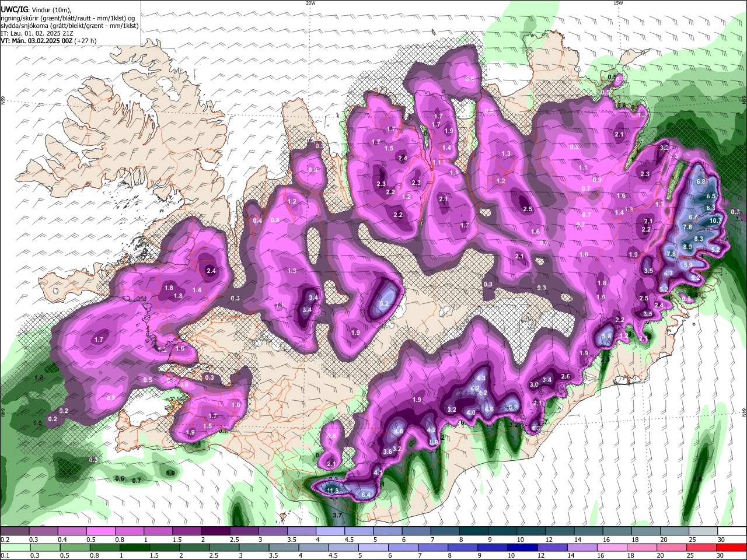Click the 11.8 precipitation value near south coast
Image resolution: width=747 pixels, height=560 pixels.
coord(333,491)
